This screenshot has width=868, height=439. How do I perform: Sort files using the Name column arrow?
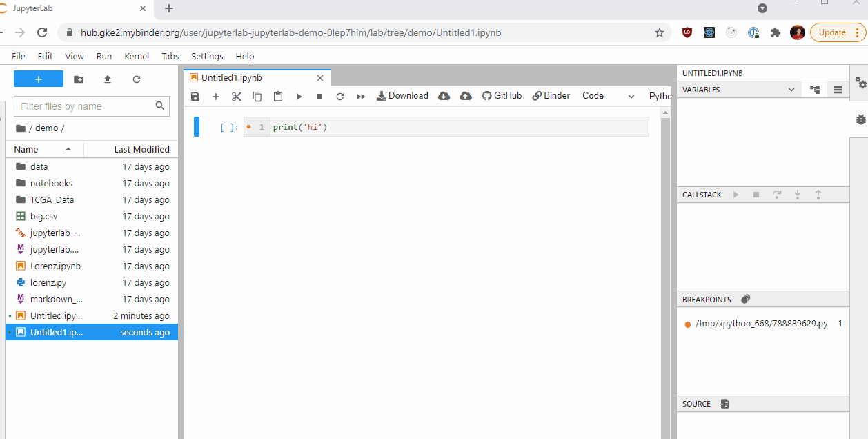[67, 149]
